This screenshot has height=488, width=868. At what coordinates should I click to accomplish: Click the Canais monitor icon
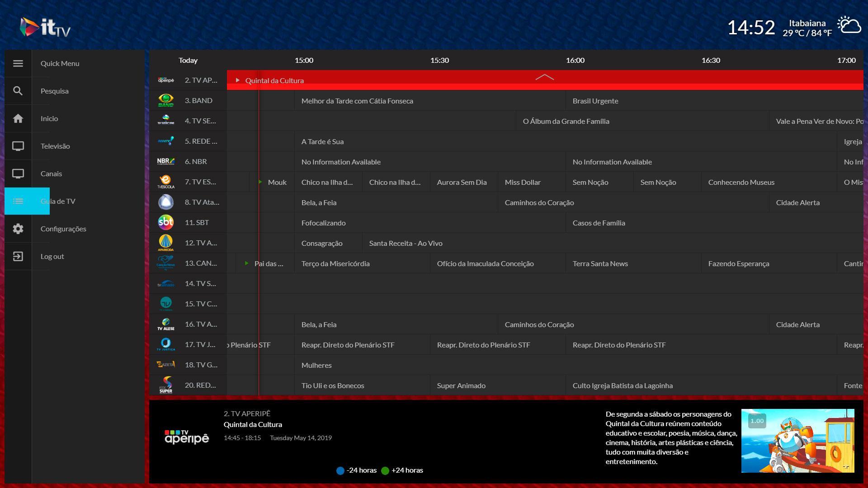18,174
